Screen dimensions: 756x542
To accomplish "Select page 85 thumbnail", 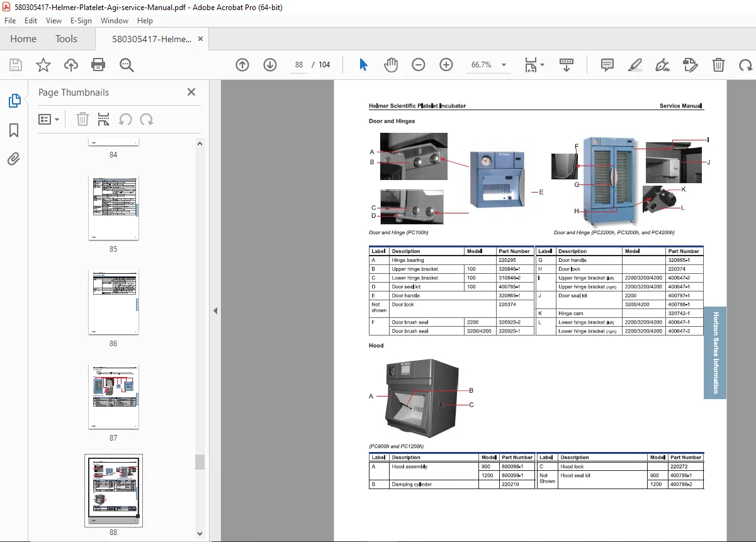I will pos(113,208).
